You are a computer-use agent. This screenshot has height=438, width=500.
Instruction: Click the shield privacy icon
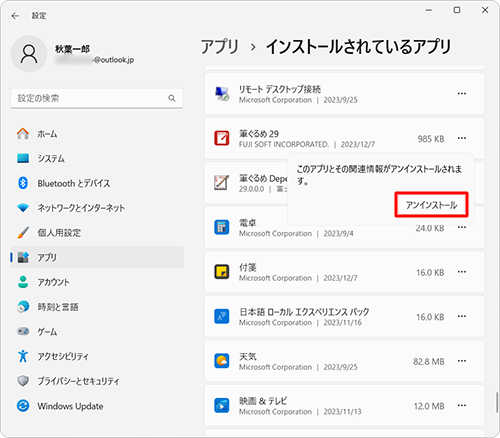tap(23, 381)
